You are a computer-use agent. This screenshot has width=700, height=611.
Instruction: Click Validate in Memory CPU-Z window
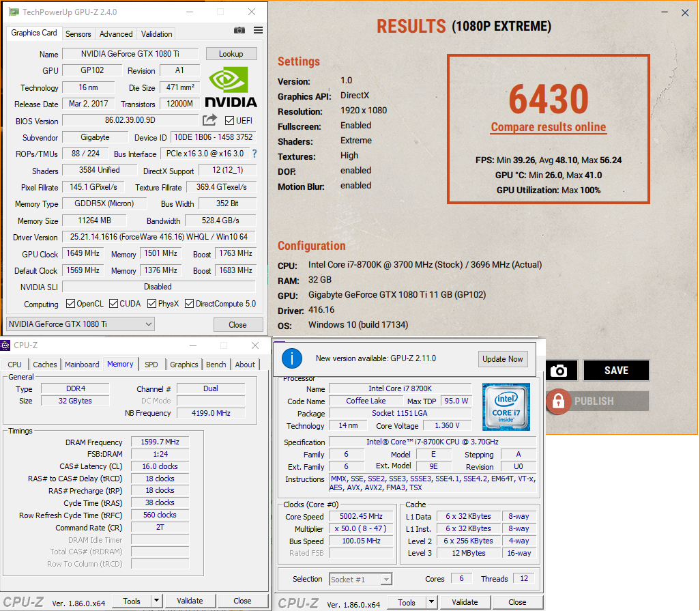190,601
